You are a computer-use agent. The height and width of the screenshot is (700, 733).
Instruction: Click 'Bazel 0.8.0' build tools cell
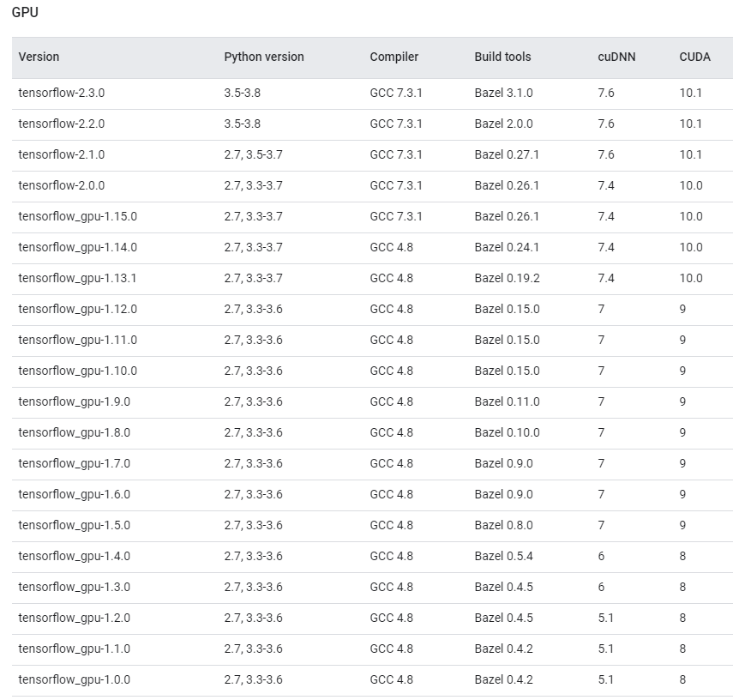503,525
